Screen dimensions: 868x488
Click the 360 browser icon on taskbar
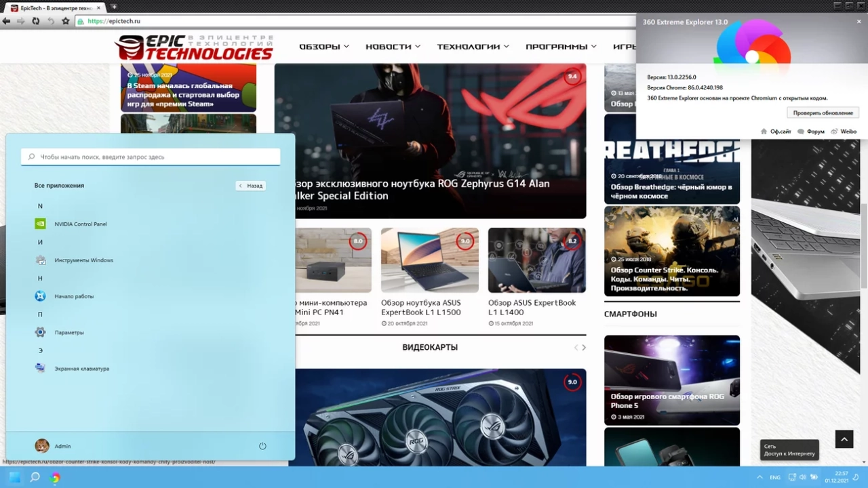pos(56,477)
